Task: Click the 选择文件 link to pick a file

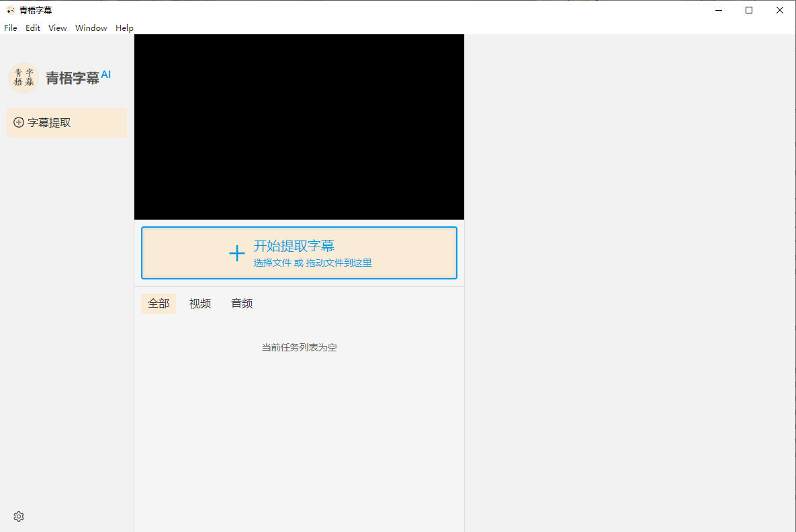Action: pos(271,263)
